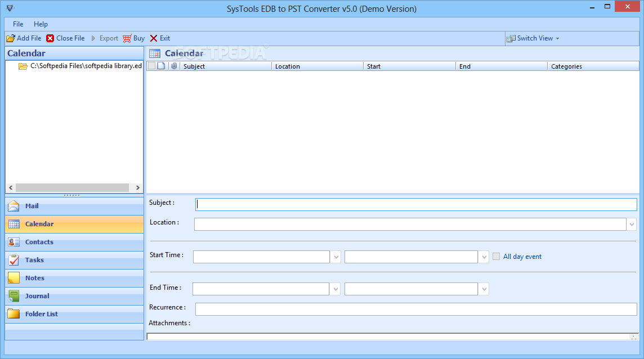
Task: Click the page icon column header
Action: (162, 66)
